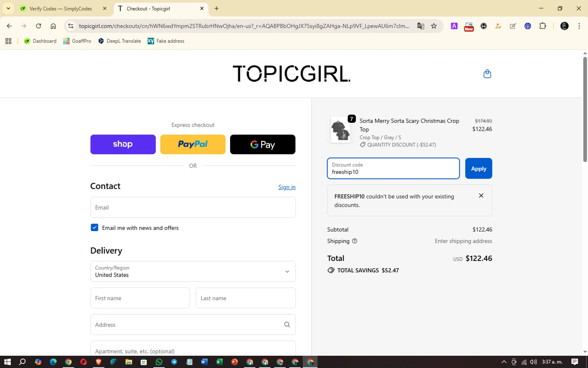
Task: View site information icon in address bar
Action: 71,26
